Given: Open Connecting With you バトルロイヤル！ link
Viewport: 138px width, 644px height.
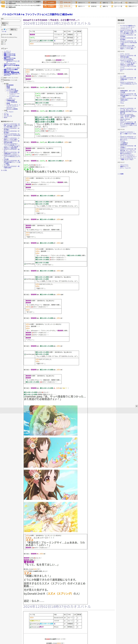Looking at the screenshot, I should point(12,74).
